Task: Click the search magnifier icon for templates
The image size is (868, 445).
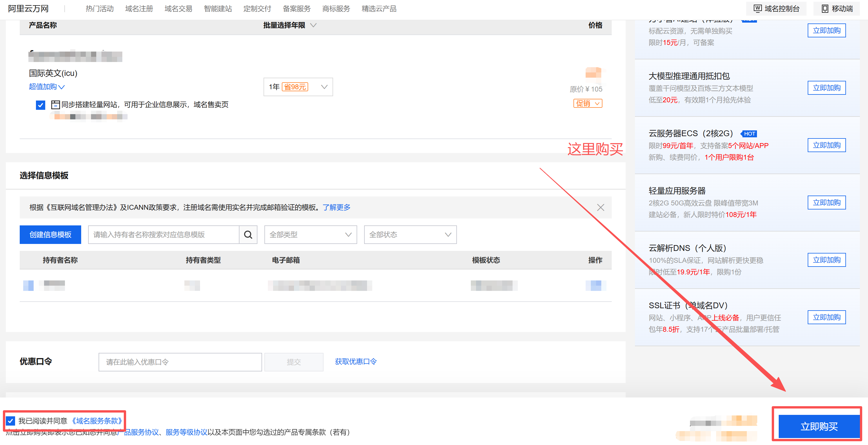Action: coord(248,235)
